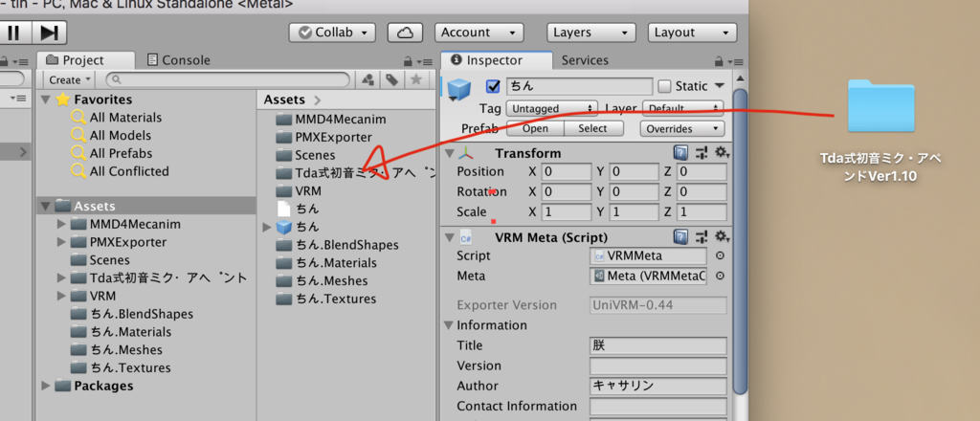Open Transform component help icon
The image size is (980, 421).
click(680, 153)
